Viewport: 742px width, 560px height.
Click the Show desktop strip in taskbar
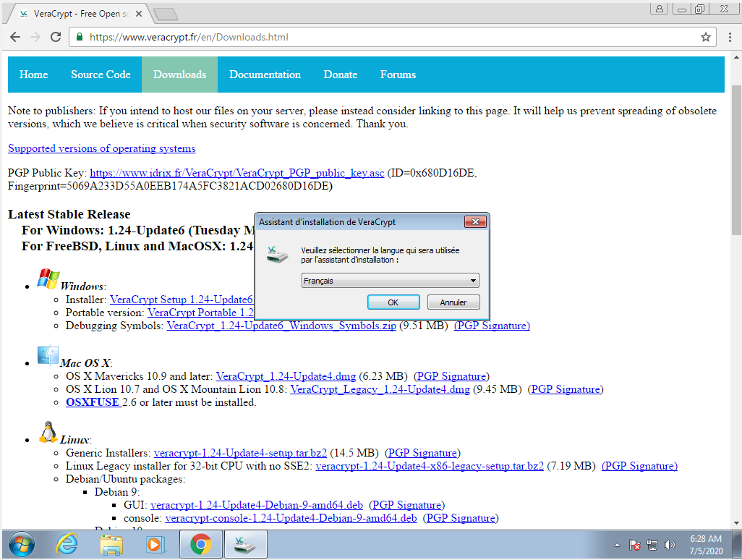(x=737, y=545)
